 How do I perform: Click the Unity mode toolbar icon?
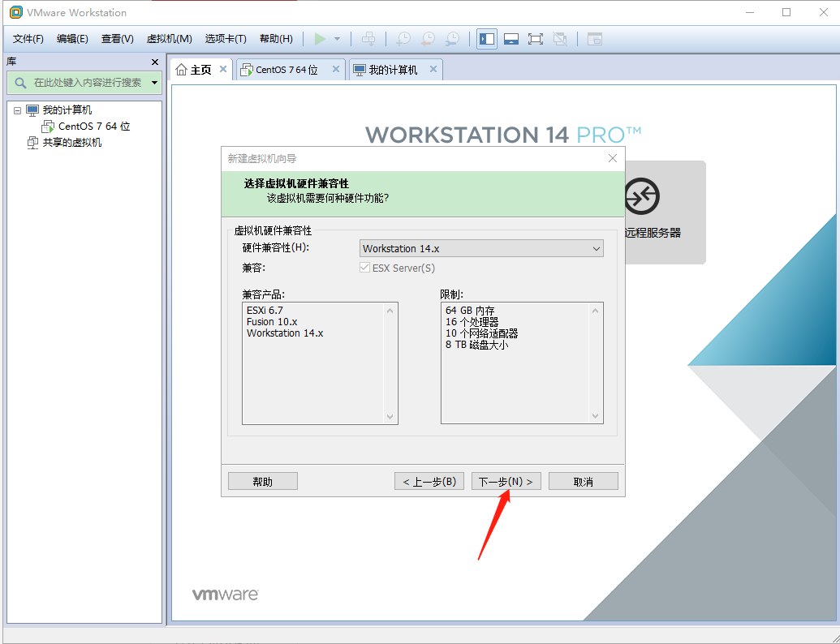(x=558, y=38)
